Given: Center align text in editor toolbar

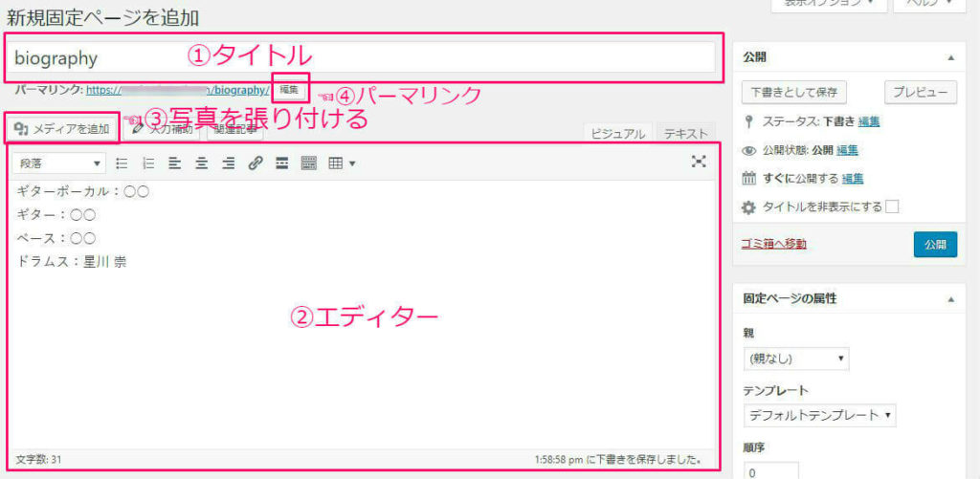Looking at the screenshot, I should point(201,163).
